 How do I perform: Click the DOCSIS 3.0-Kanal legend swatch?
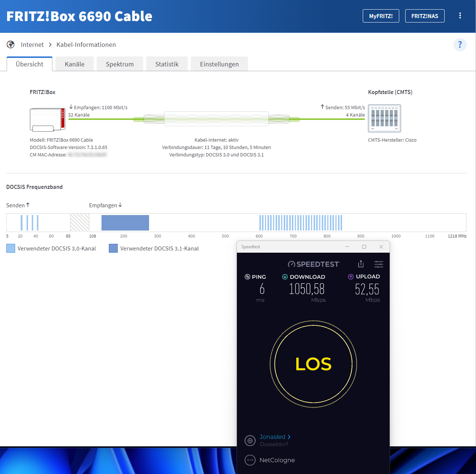(11, 248)
